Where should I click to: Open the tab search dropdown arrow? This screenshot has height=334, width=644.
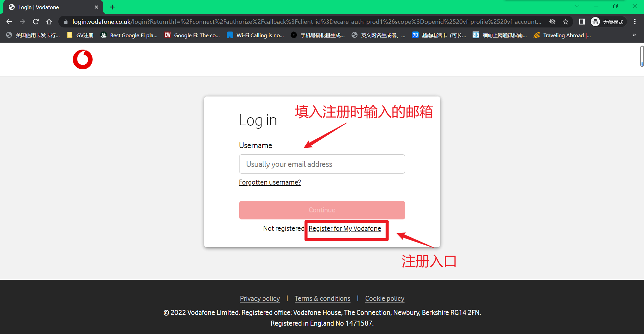(577, 6)
